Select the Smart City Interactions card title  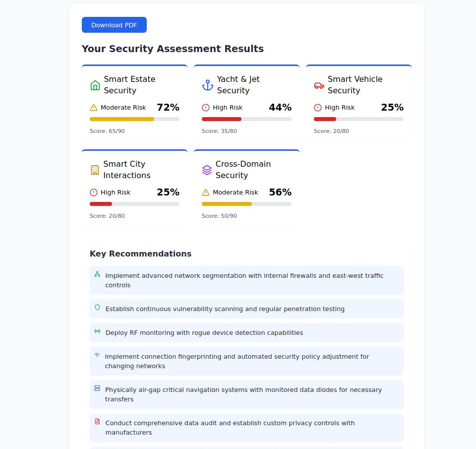(x=126, y=170)
